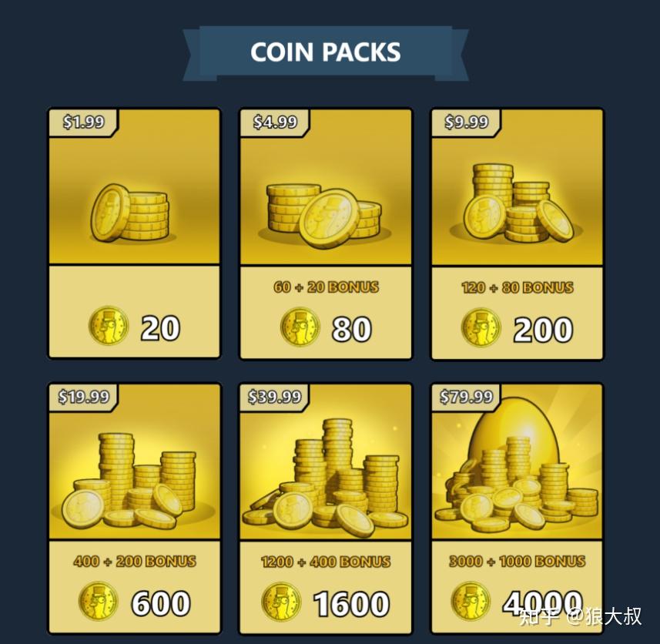Click the 1600 coin pile artwork
The width and height of the screenshot is (660, 644).
(x=325, y=474)
